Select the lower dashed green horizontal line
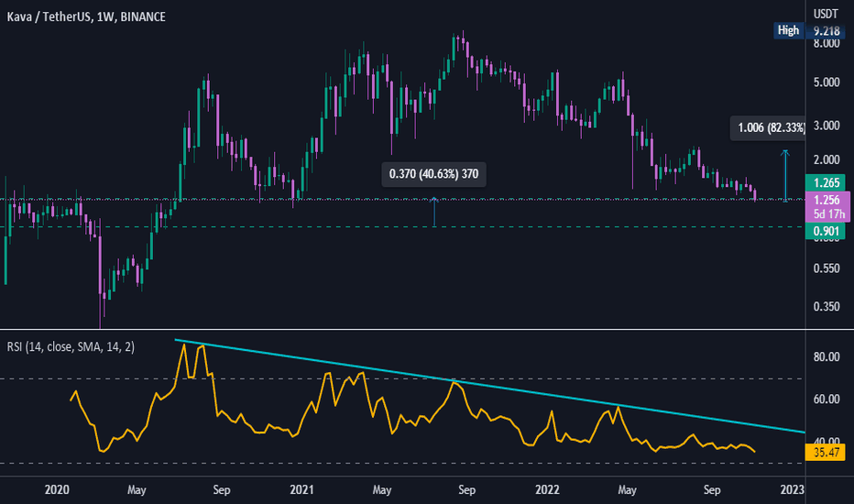854x504 pixels. pos(402,226)
